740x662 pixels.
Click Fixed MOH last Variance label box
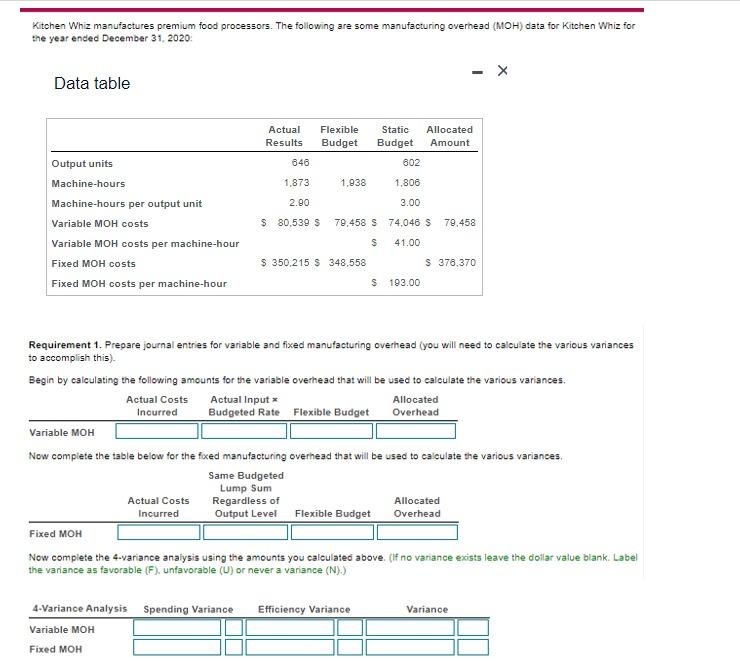[x=473, y=647]
